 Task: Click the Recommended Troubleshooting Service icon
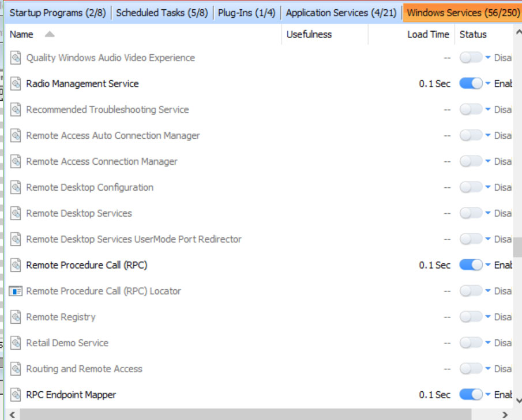[16, 109]
